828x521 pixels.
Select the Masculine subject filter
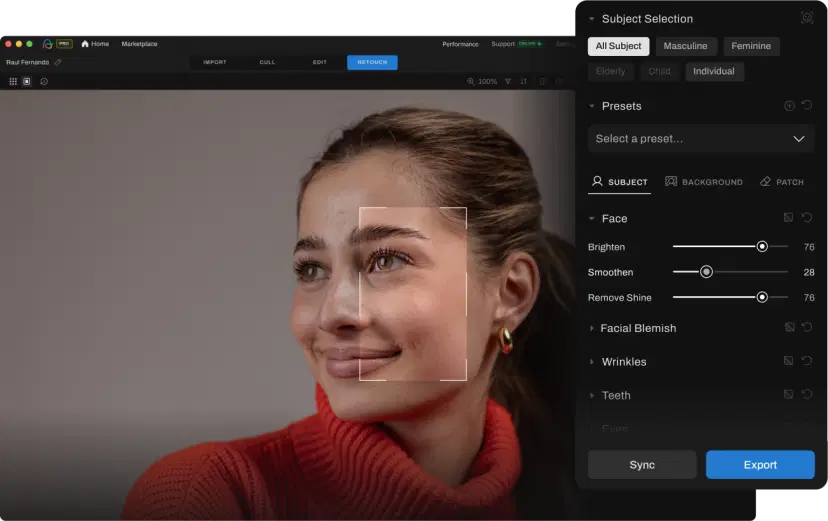[685, 46]
